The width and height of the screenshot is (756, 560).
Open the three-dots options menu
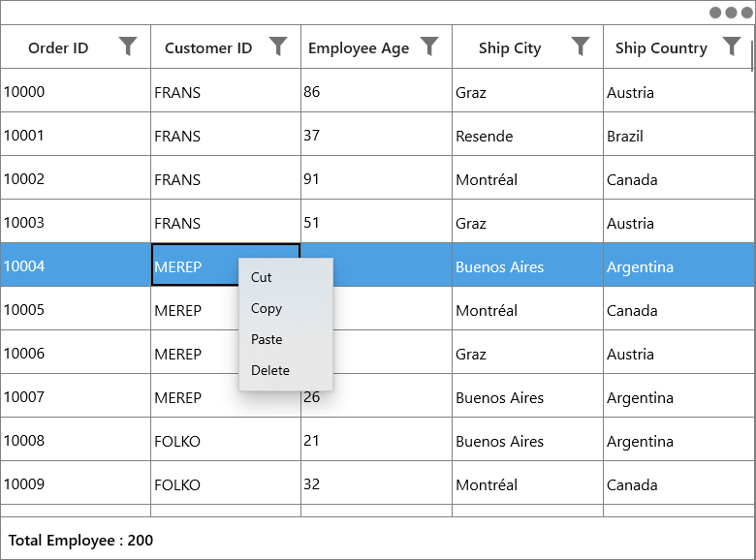click(x=731, y=13)
